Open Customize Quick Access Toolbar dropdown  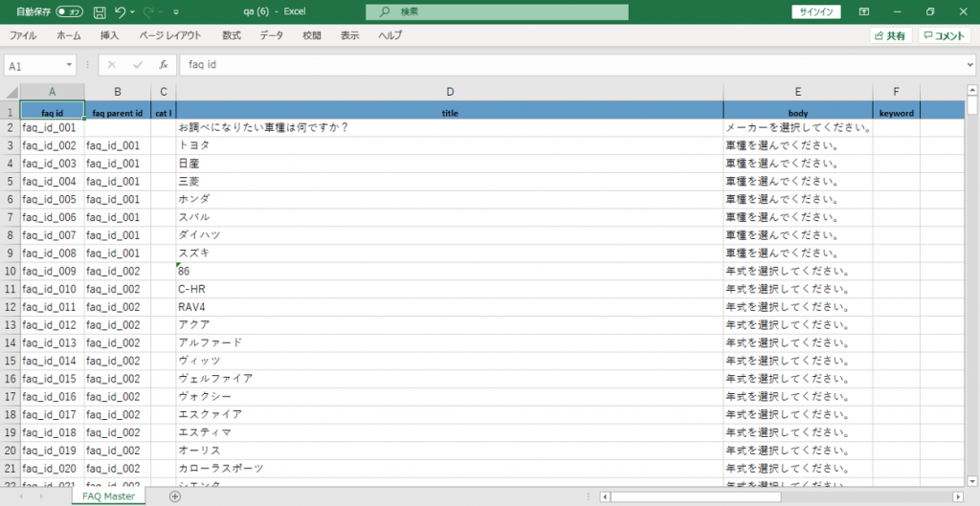click(x=176, y=11)
